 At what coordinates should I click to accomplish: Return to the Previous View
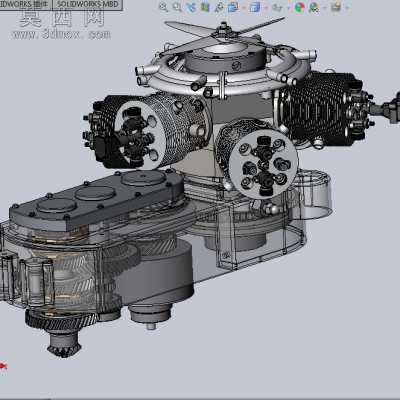click(x=191, y=7)
